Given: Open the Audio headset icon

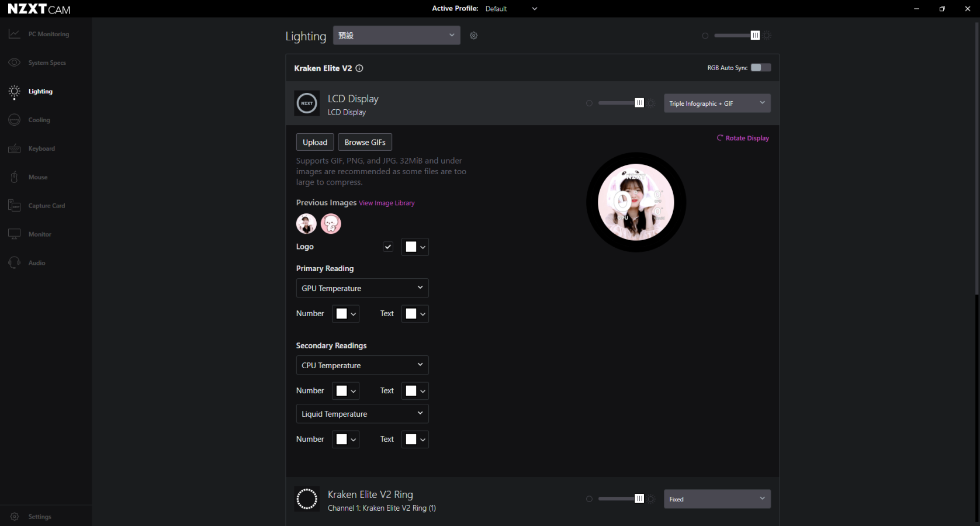Looking at the screenshot, I should (x=15, y=263).
